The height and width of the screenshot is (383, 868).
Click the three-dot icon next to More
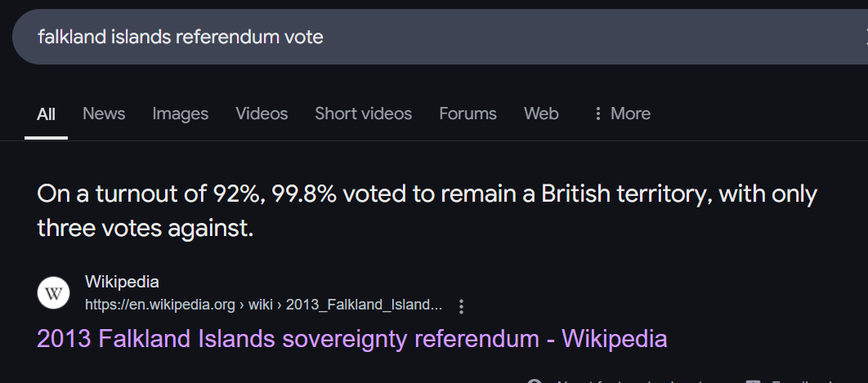[x=598, y=114]
